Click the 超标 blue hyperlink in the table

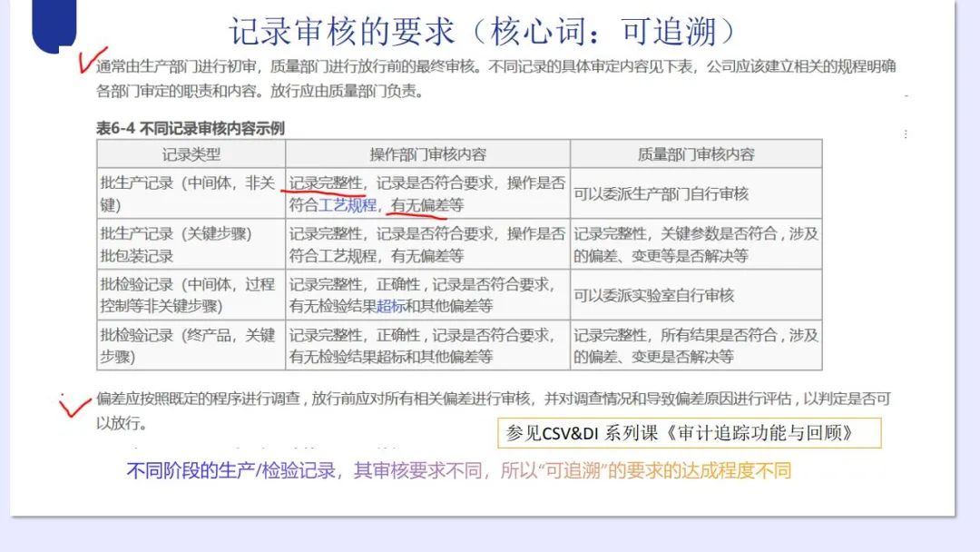[x=390, y=306]
